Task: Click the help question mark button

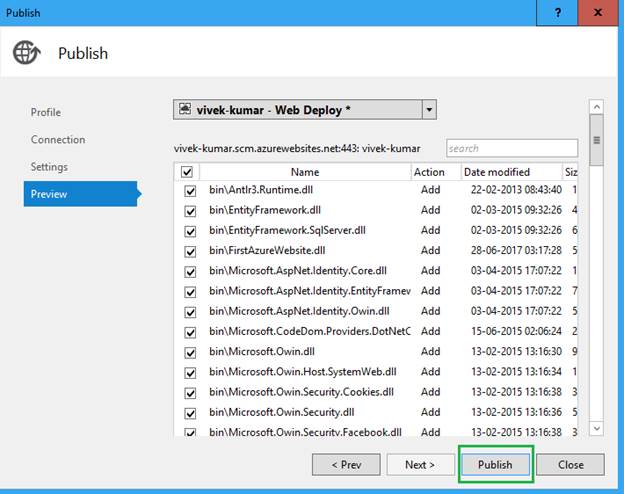Action: tap(557, 13)
